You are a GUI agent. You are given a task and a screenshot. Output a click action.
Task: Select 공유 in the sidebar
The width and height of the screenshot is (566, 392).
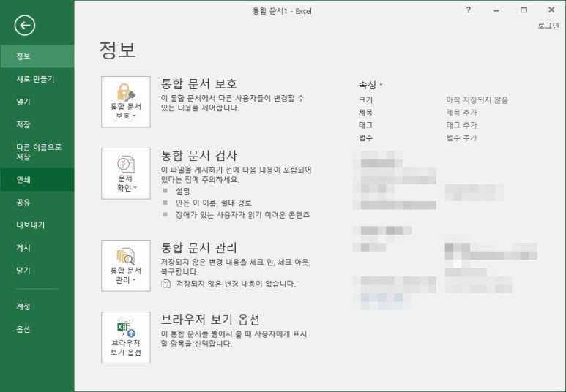pyautogui.click(x=37, y=203)
